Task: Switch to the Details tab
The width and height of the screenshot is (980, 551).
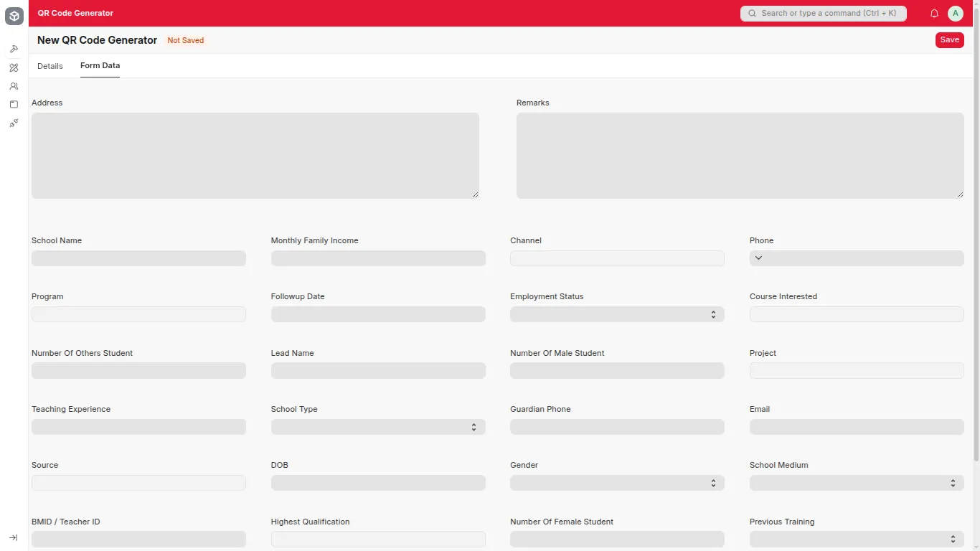Action: [50, 66]
